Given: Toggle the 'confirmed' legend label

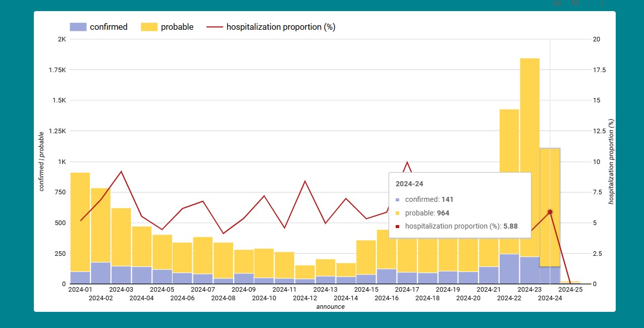Looking at the screenshot, I should pos(109,27).
